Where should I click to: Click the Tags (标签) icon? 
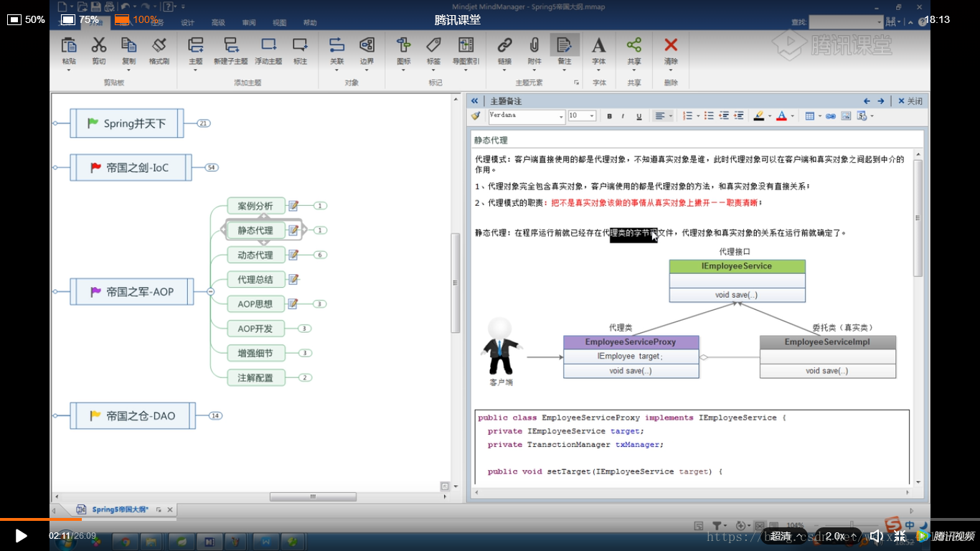pyautogui.click(x=433, y=45)
